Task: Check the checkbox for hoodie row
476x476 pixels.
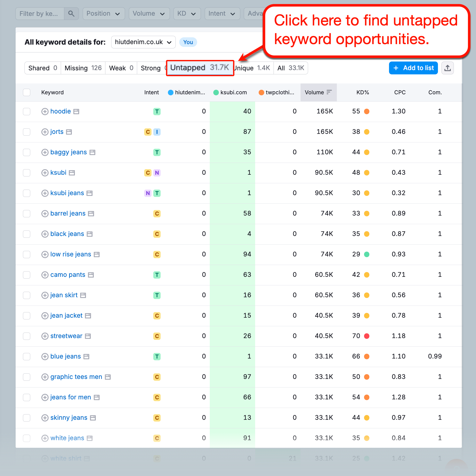Action: coord(26,111)
